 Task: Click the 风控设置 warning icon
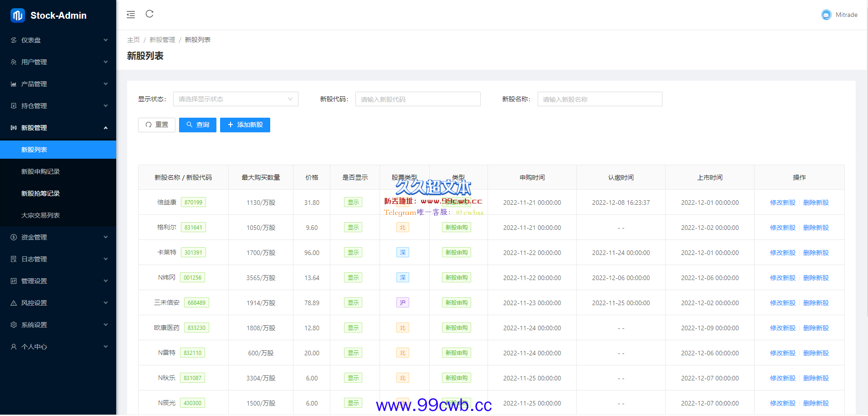point(14,303)
